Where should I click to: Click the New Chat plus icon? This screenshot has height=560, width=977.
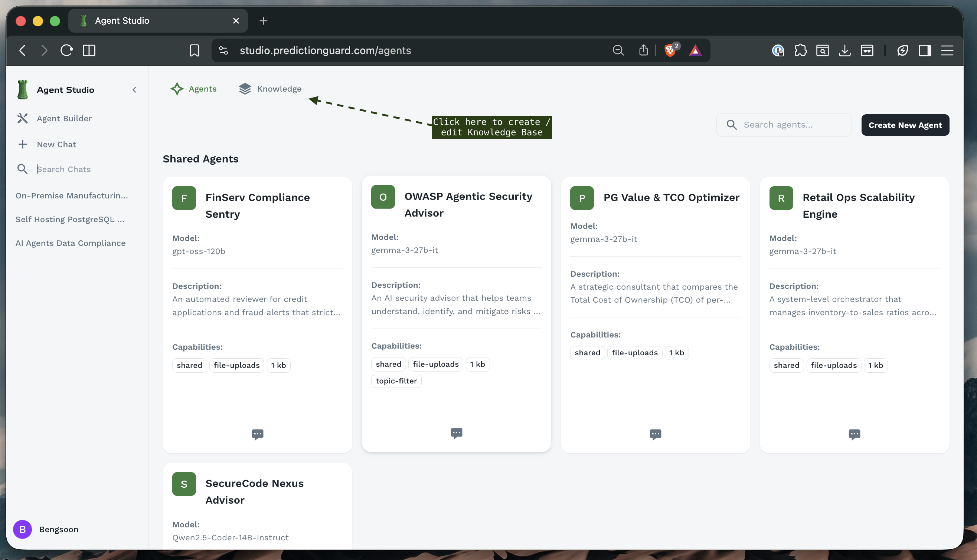(x=23, y=144)
